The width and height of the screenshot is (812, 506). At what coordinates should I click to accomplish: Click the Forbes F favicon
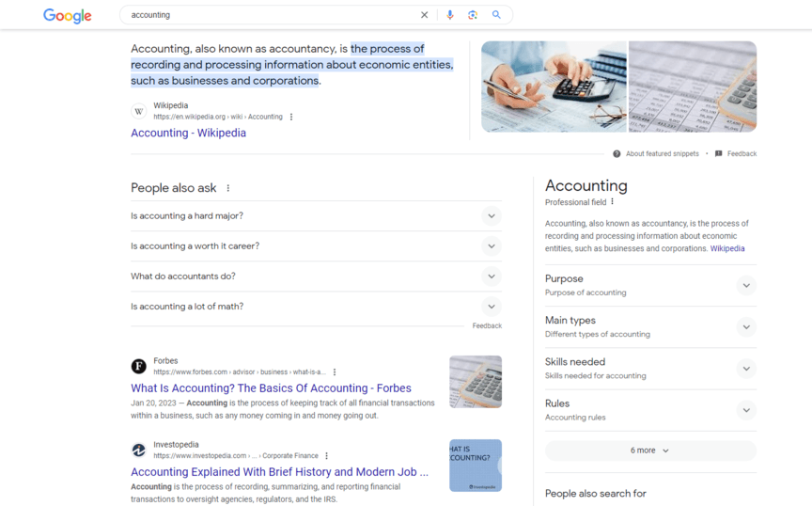139,366
